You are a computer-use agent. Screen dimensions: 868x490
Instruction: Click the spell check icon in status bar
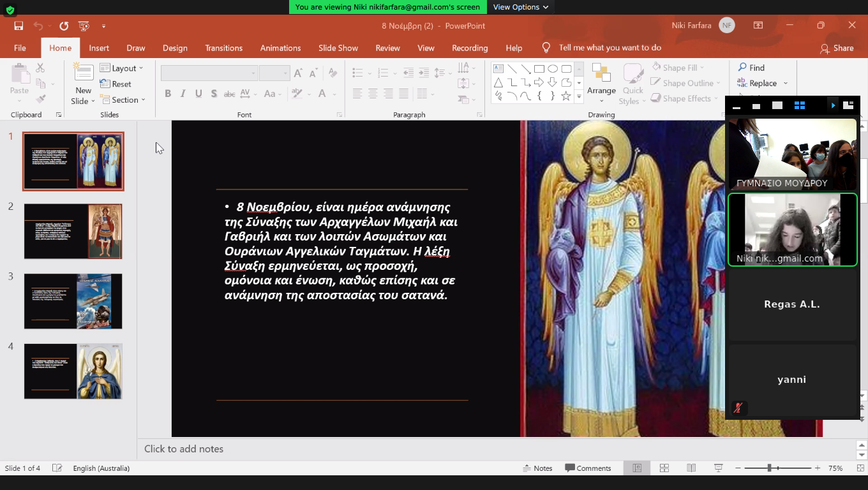click(57, 468)
